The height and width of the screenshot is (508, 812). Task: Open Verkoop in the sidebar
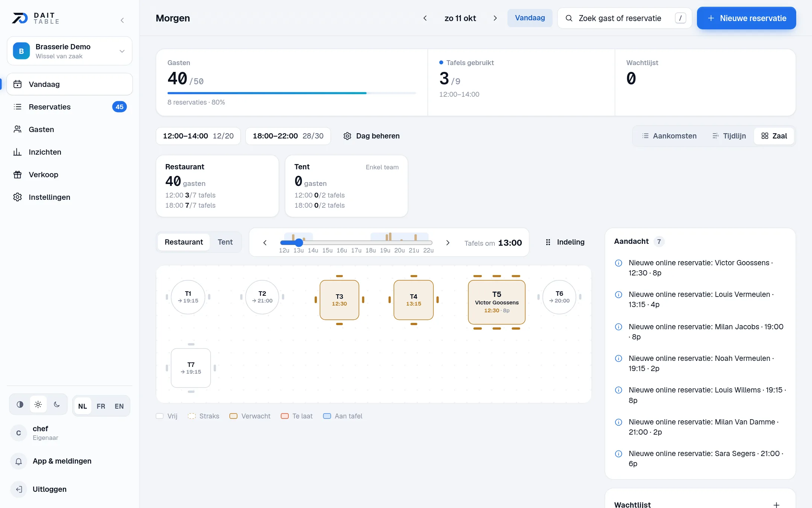click(70, 175)
